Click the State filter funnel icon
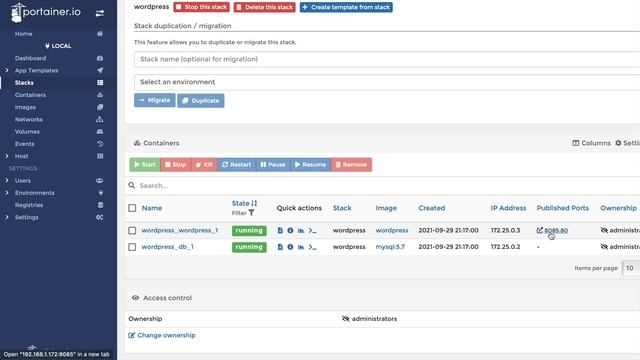640x360 pixels. [x=251, y=213]
